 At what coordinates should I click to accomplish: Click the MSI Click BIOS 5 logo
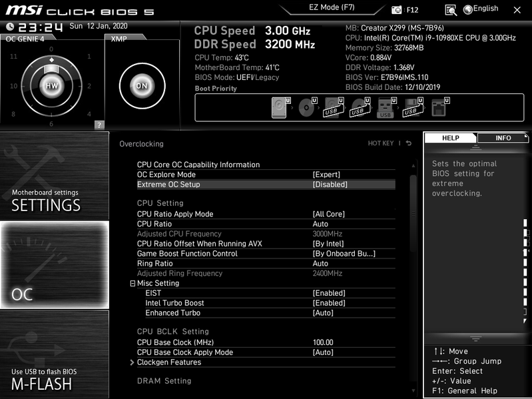[80, 10]
